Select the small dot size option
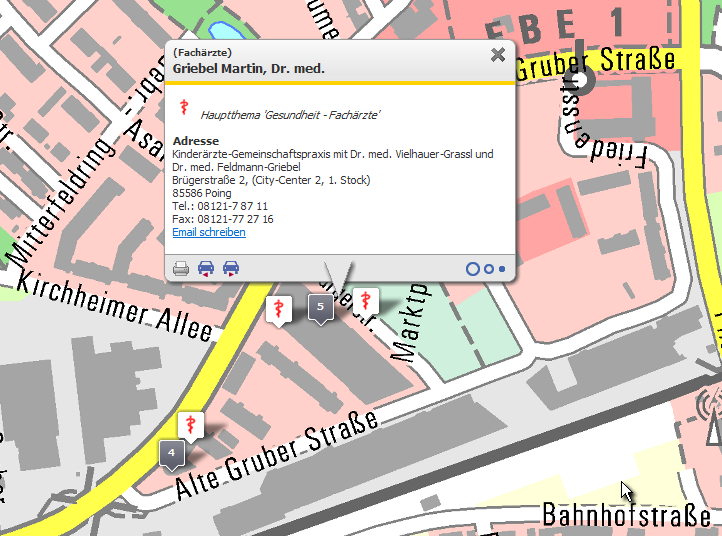Image resolution: width=722 pixels, height=536 pixels. (501, 268)
